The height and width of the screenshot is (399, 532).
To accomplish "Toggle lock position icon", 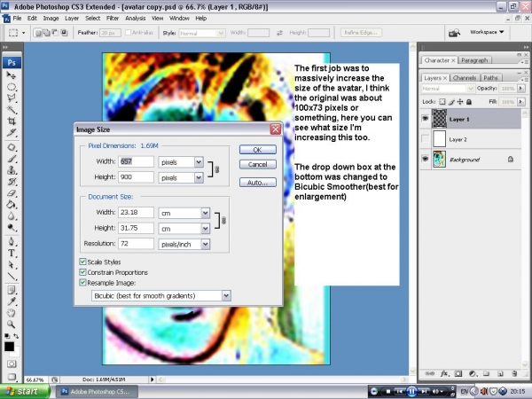I will pos(460,101).
